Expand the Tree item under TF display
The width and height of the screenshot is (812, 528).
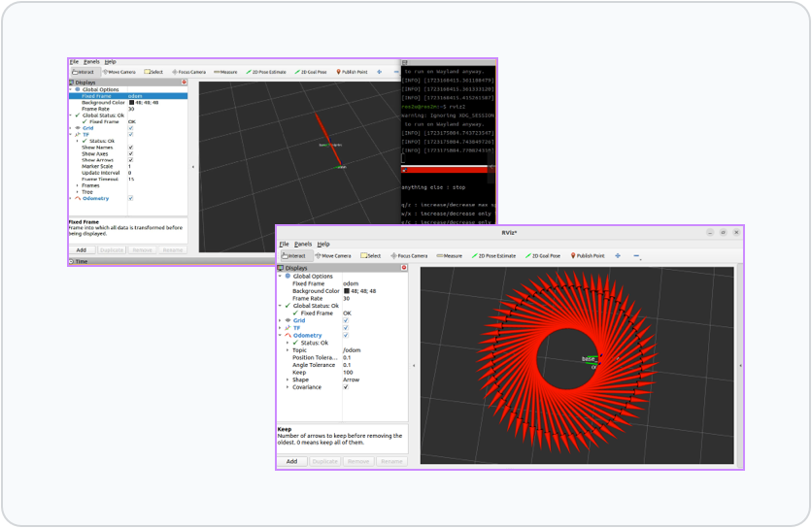77,191
